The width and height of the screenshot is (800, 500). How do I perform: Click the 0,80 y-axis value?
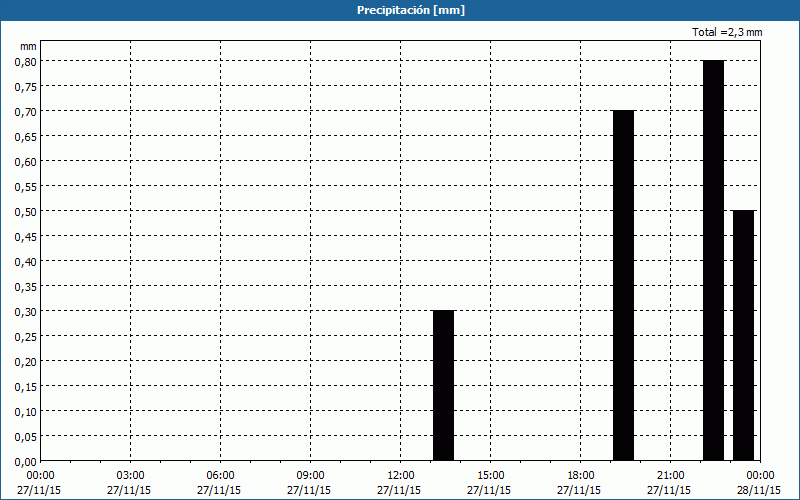(x=26, y=62)
